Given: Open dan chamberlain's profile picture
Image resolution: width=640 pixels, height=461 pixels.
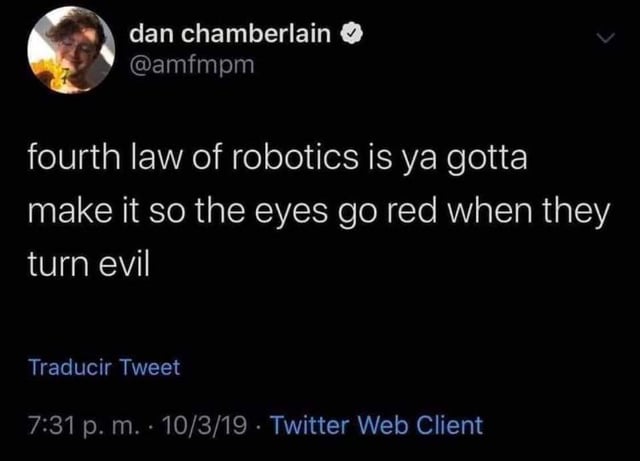Looking at the screenshot, I should [71, 50].
